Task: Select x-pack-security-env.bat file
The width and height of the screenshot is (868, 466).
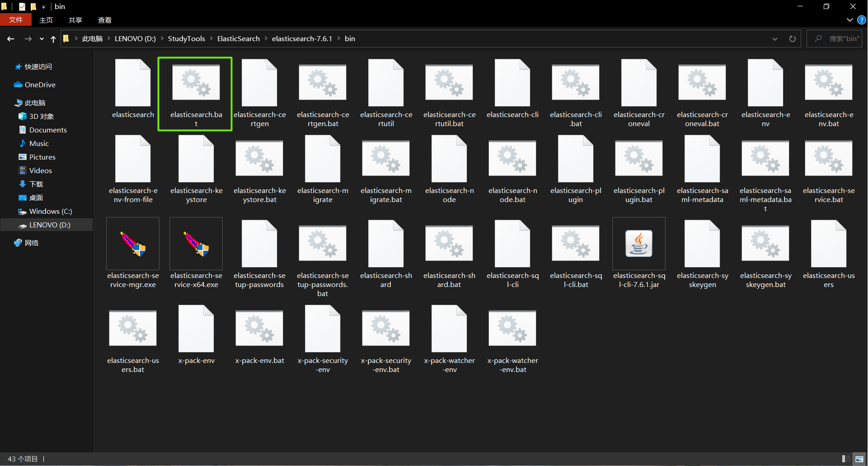Action: [x=386, y=339]
